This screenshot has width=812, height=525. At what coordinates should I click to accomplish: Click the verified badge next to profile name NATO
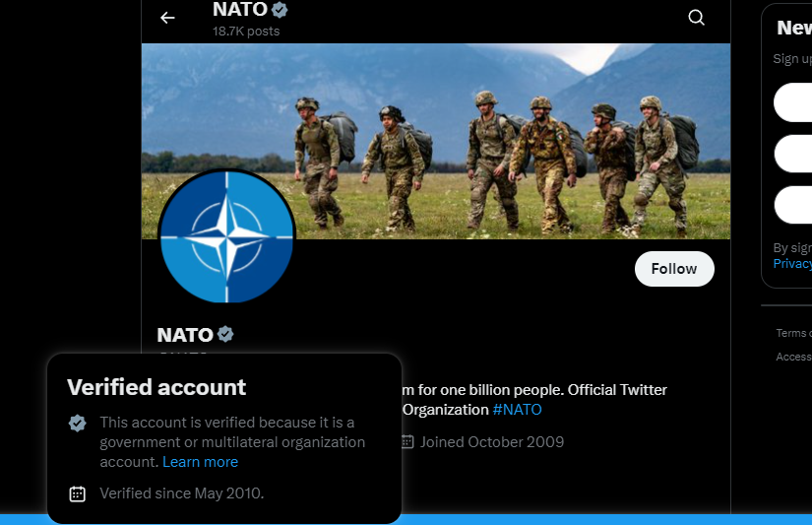pos(225,334)
